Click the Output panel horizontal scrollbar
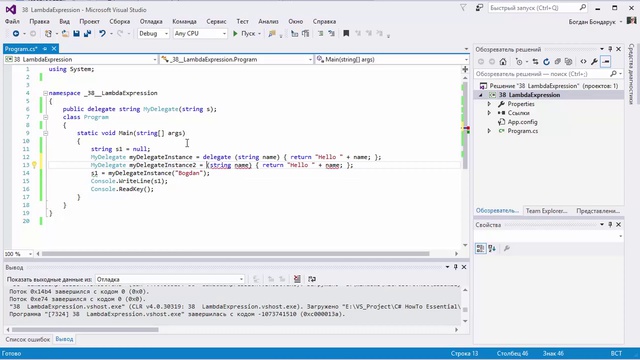This screenshot has height=360, width=640. [x=85, y=330]
